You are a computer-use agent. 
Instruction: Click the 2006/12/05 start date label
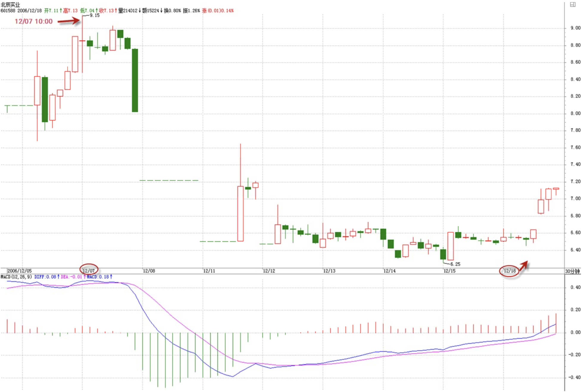point(19,271)
